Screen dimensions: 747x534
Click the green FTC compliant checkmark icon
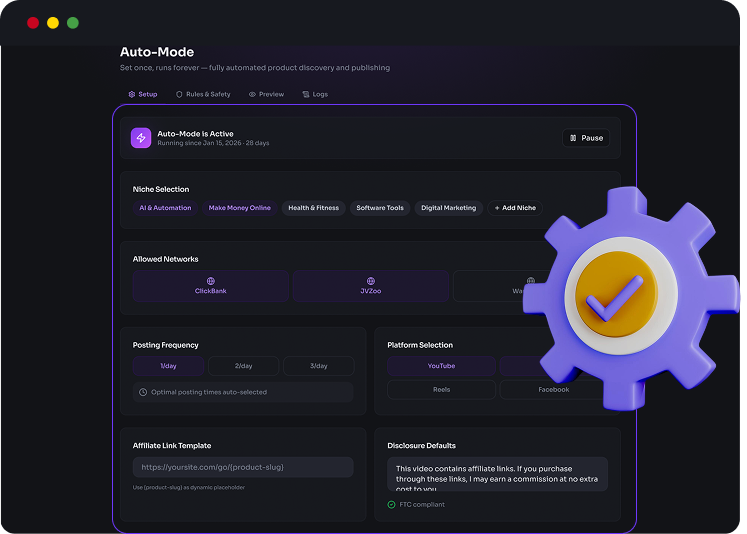coord(391,504)
